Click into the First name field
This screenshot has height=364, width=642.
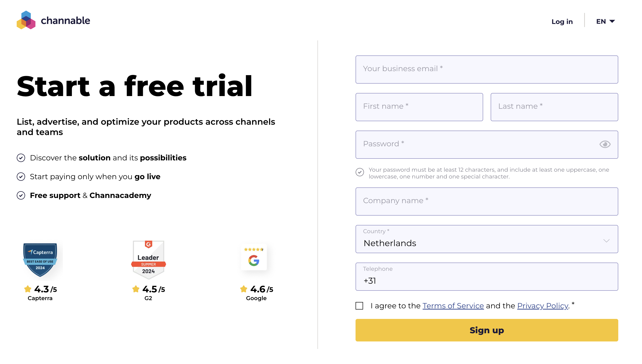coord(419,107)
